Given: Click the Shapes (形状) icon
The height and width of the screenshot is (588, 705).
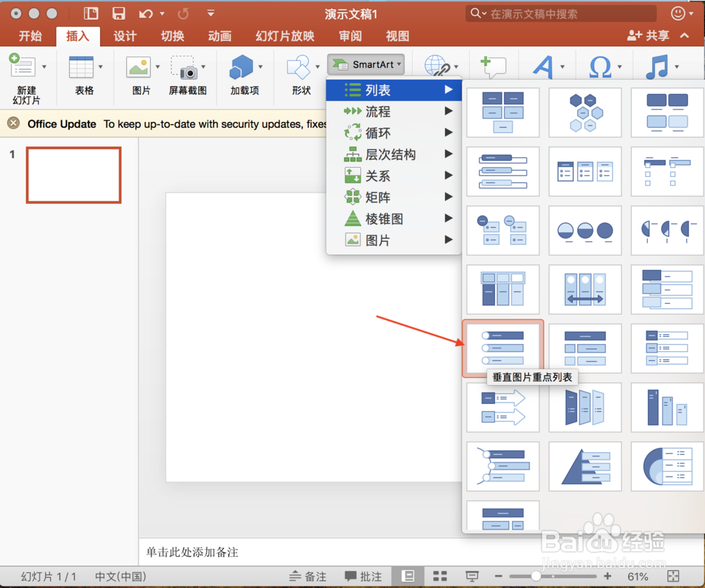Looking at the screenshot, I should tap(298, 67).
